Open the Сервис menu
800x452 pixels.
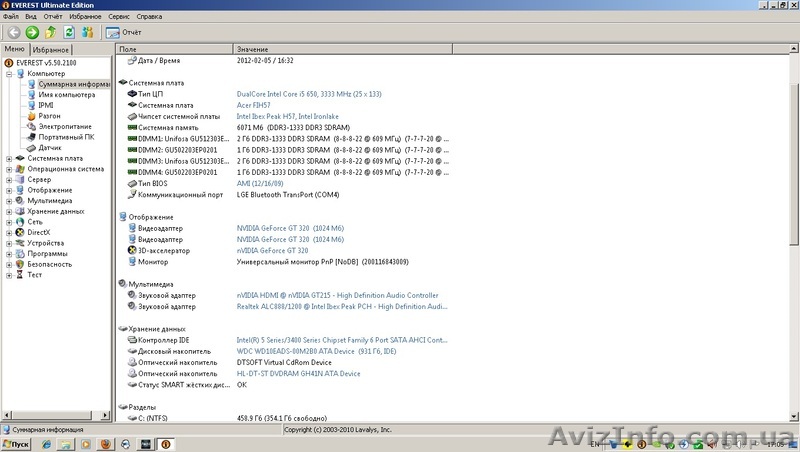tap(119, 16)
